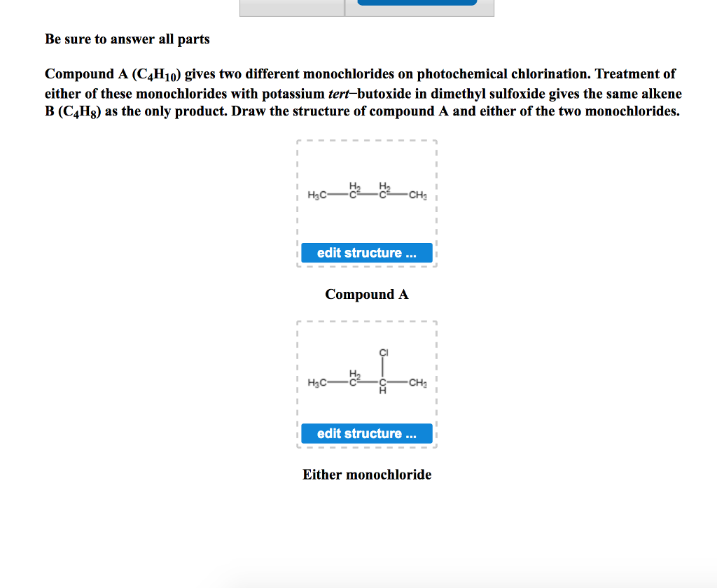
Task: Click the central C-H carbon of the monochloride
Action: 382,383
